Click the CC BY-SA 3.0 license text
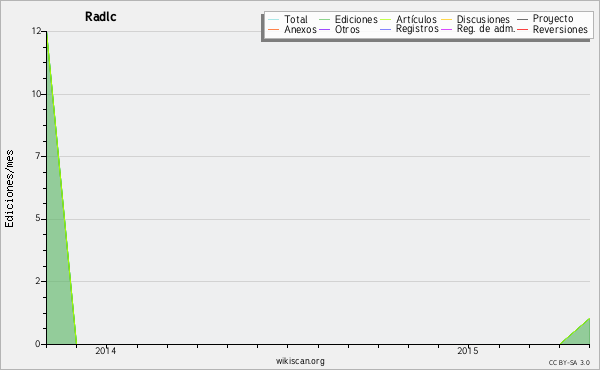This screenshot has width=600, height=370. point(569,362)
